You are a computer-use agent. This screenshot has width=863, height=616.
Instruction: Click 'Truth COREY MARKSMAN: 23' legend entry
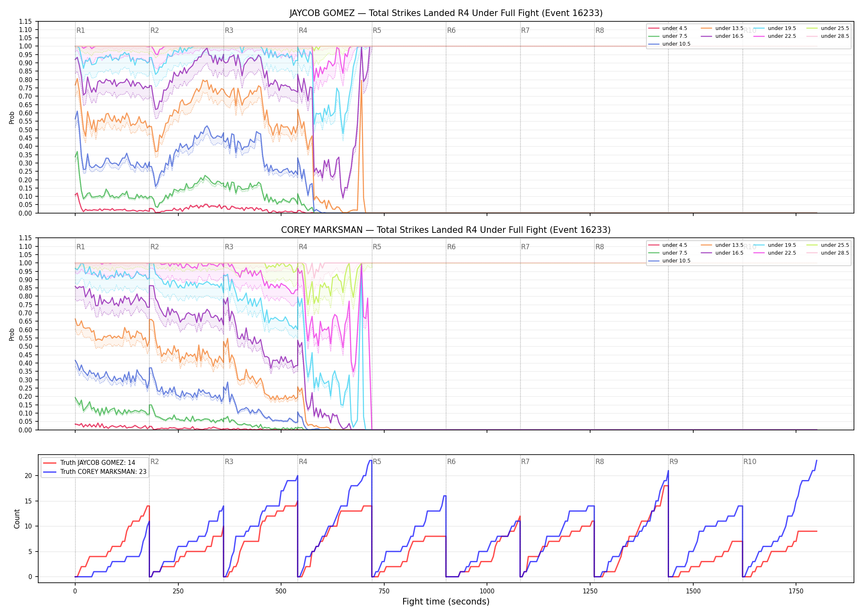[x=95, y=472]
